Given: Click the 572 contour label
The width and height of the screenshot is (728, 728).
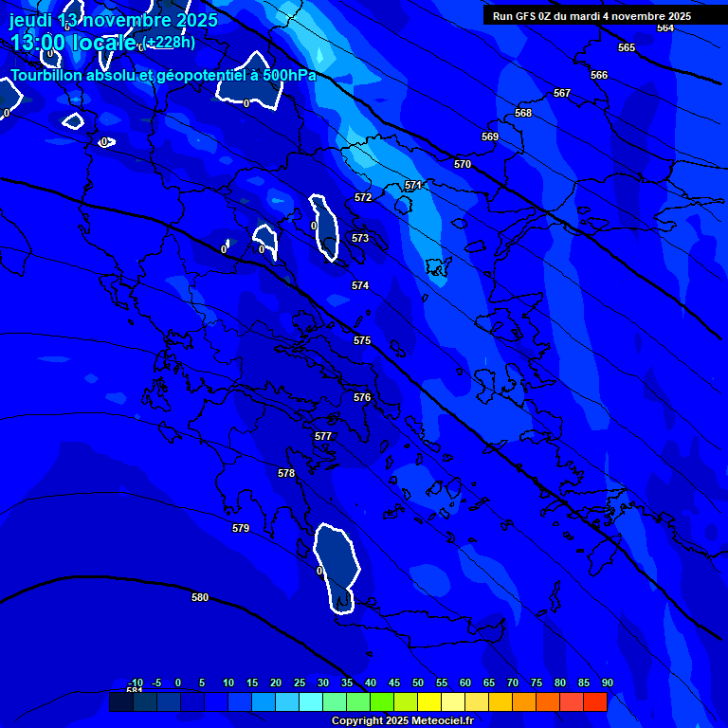Looking at the screenshot, I should (x=363, y=197).
